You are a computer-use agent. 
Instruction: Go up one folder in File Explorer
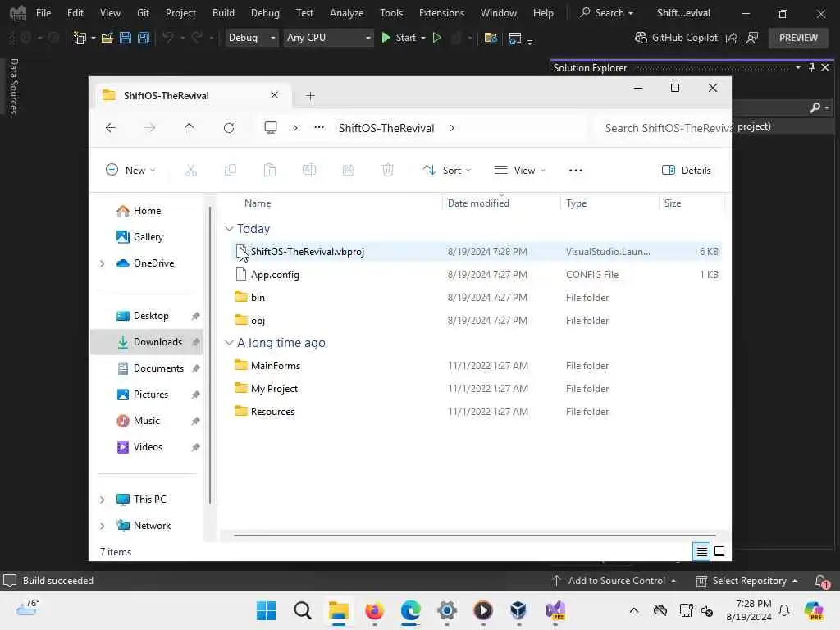click(189, 128)
